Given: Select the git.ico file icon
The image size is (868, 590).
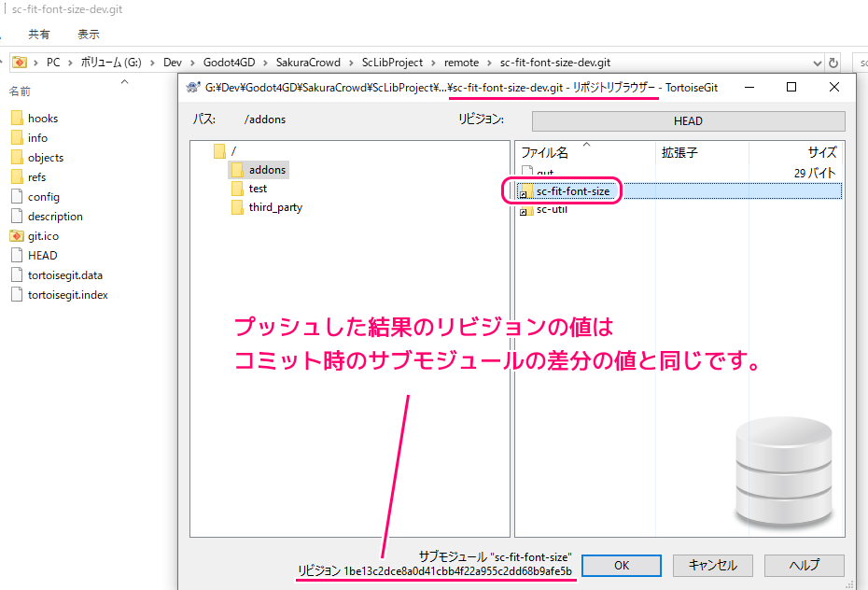Looking at the screenshot, I should click(x=17, y=236).
